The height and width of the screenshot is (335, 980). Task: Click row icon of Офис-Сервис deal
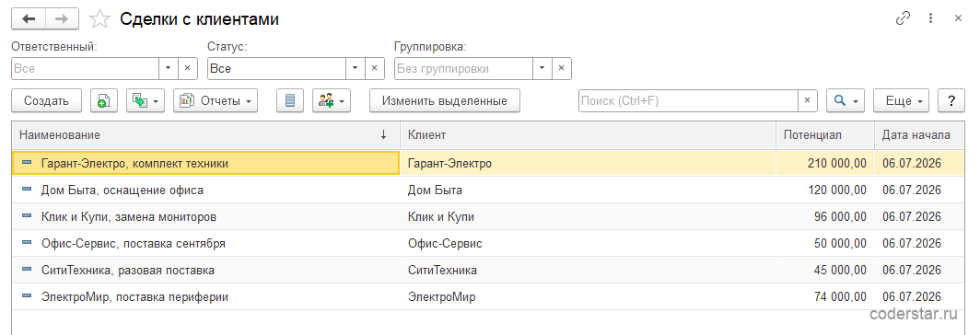(x=27, y=242)
